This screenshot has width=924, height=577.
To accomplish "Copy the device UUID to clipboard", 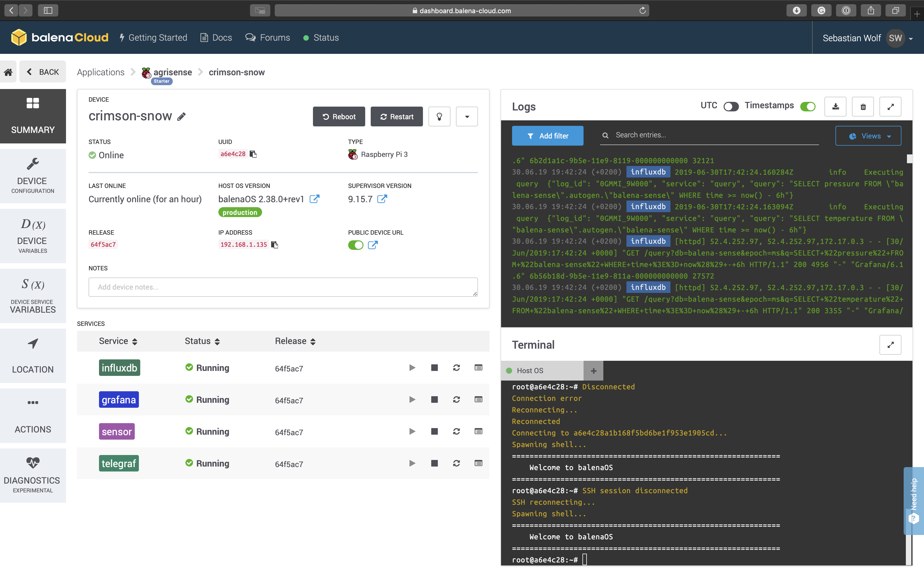I will pos(253,154).
